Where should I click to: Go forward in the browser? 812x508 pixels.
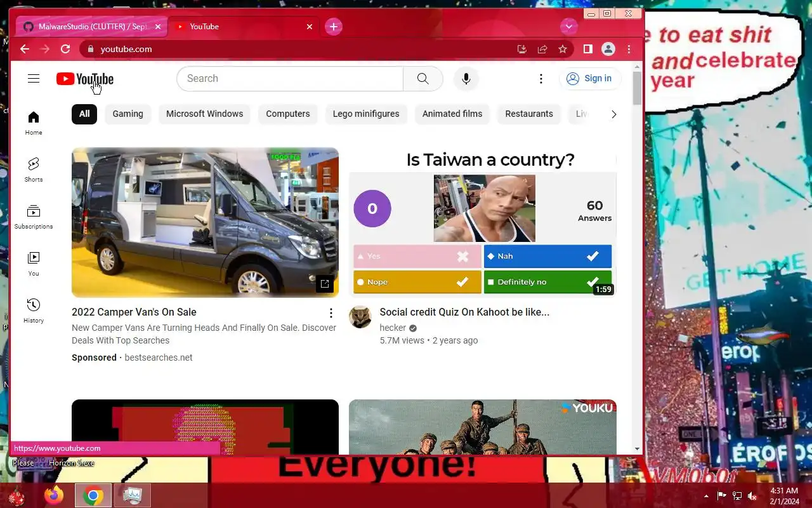coord(45,49)
